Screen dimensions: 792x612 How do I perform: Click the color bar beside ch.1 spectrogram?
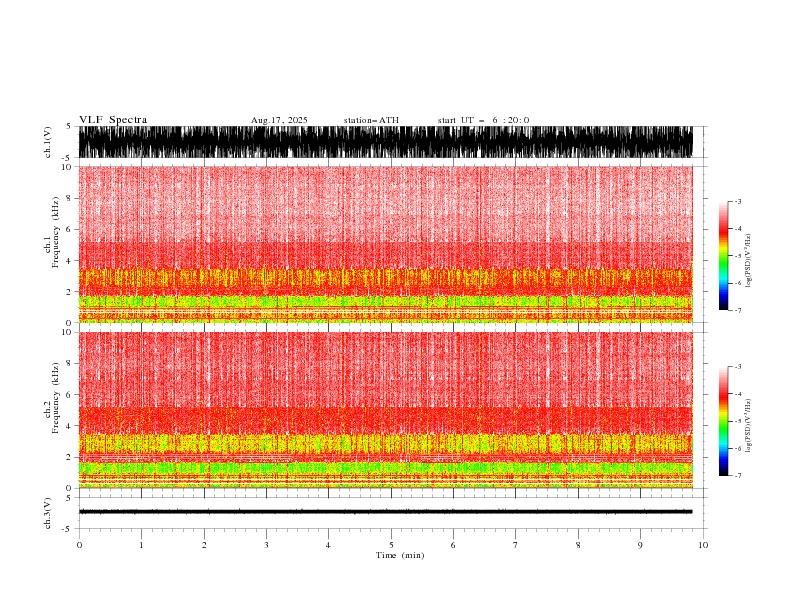tap(723, 256)
